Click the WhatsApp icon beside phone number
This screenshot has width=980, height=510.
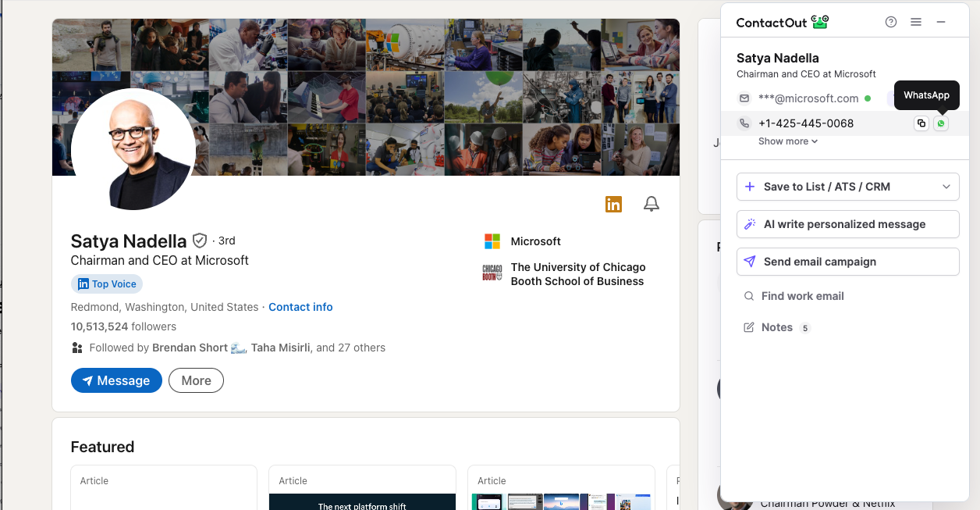click(941, 123)
